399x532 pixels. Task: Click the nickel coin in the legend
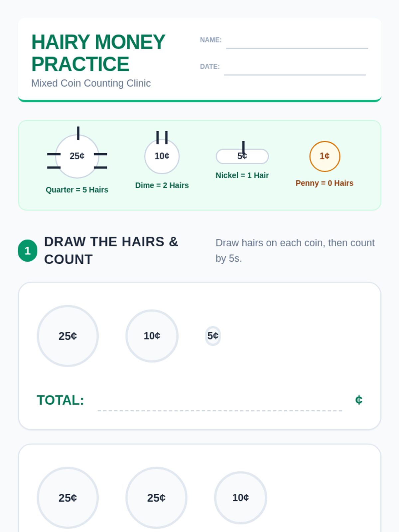point(242,156)
